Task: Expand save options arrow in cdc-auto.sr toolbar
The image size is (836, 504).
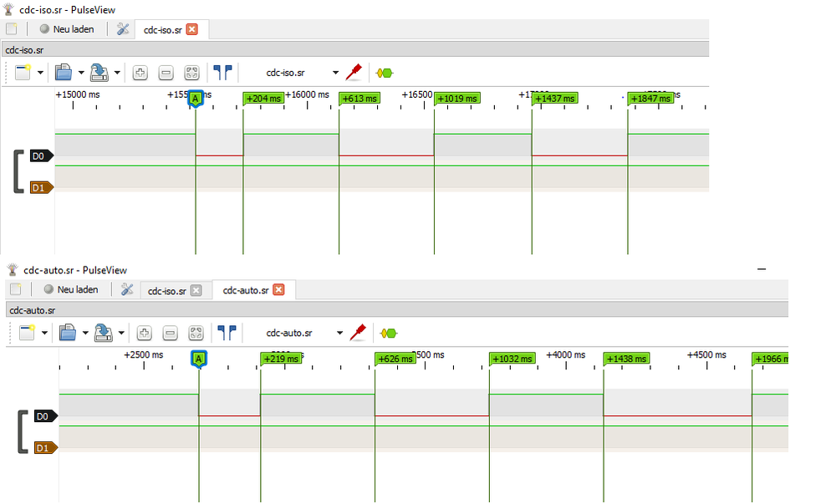Action: click(121, 333)
